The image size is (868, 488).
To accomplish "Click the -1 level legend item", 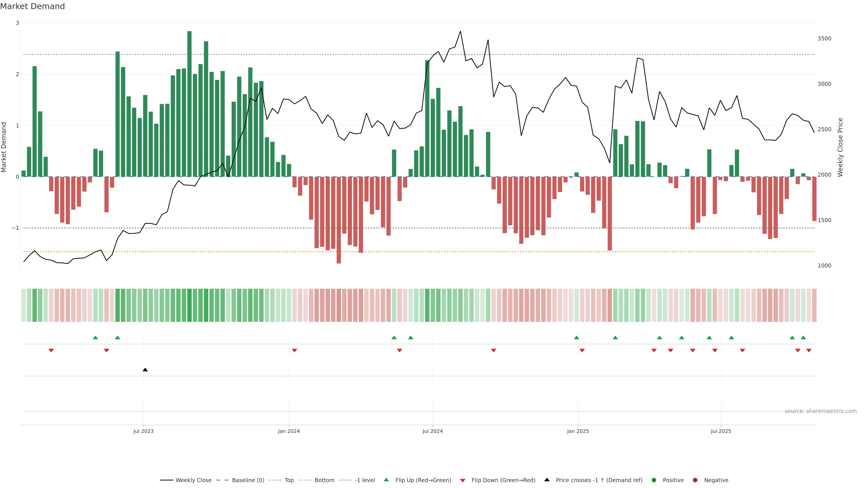I will click(365, 480).
